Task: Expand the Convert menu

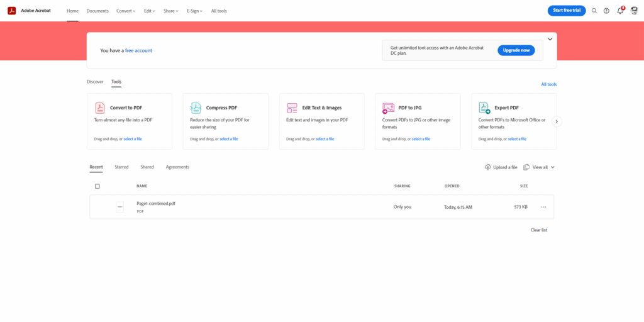Action: pos(126,11)
